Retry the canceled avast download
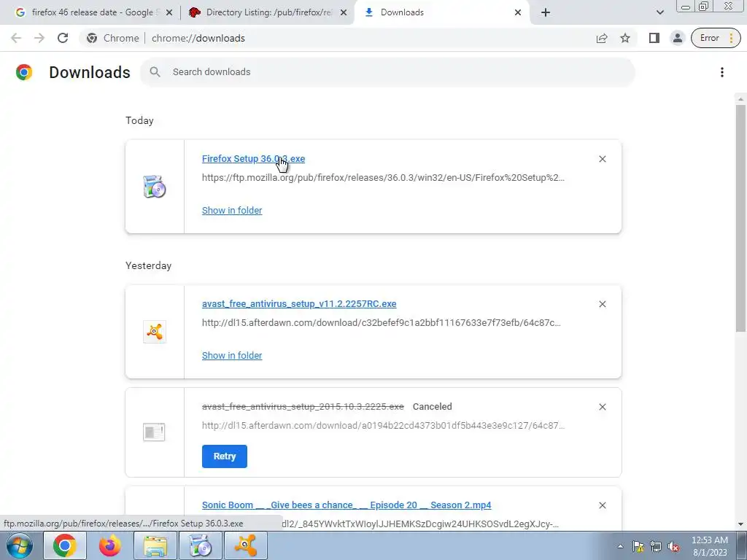Viewport: 747px width, 560px height. pos(225,456)
